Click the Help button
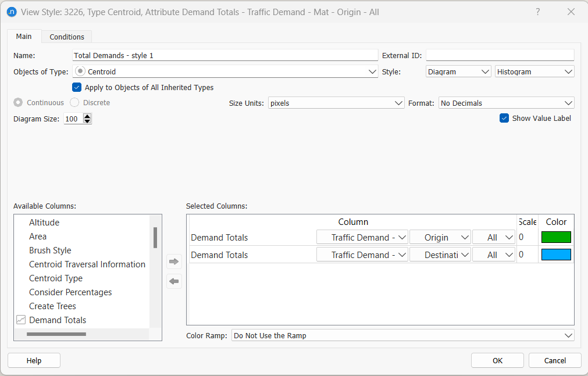588x376 pixels. click(34, 360)
